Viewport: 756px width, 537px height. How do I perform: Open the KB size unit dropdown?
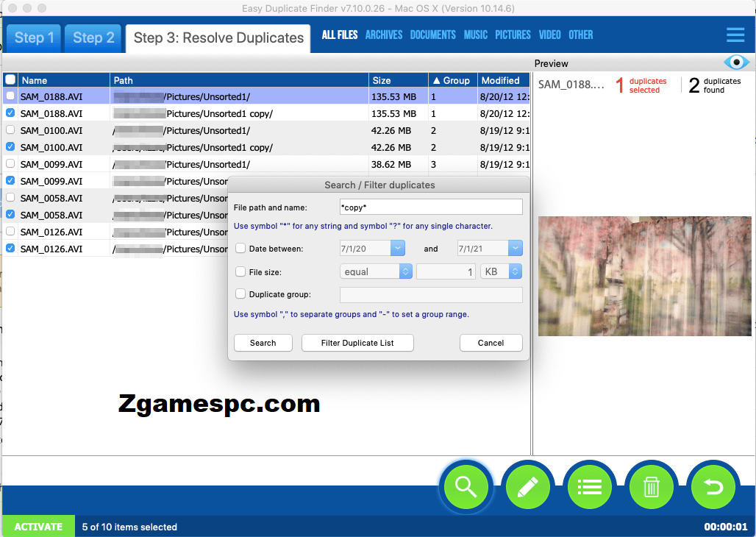(x=502, y=271)
